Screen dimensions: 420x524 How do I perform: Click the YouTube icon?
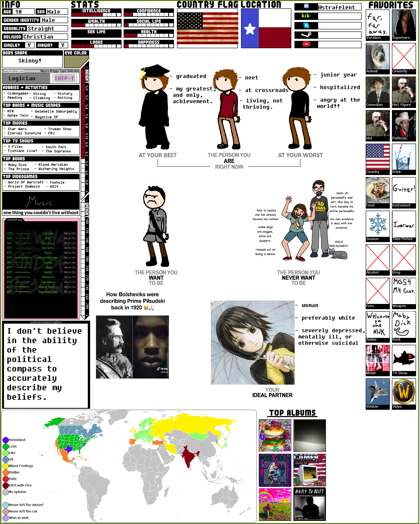pos(306,44)
